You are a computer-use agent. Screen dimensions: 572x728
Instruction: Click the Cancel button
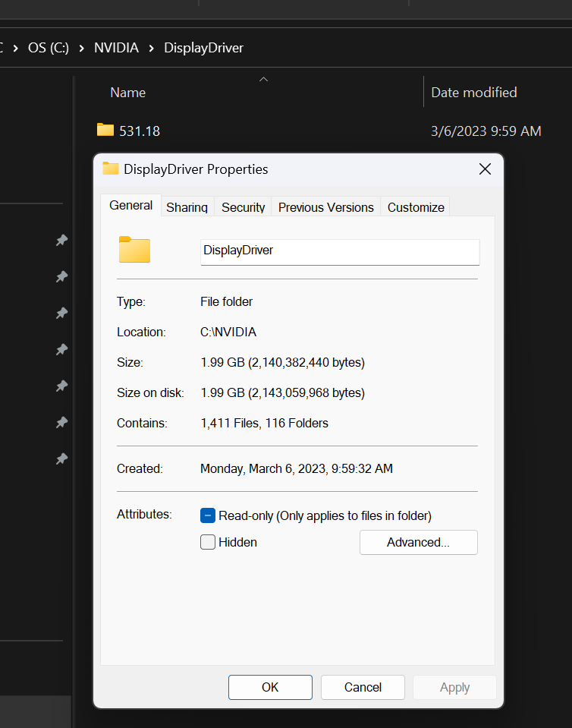(x=363, y=687)
